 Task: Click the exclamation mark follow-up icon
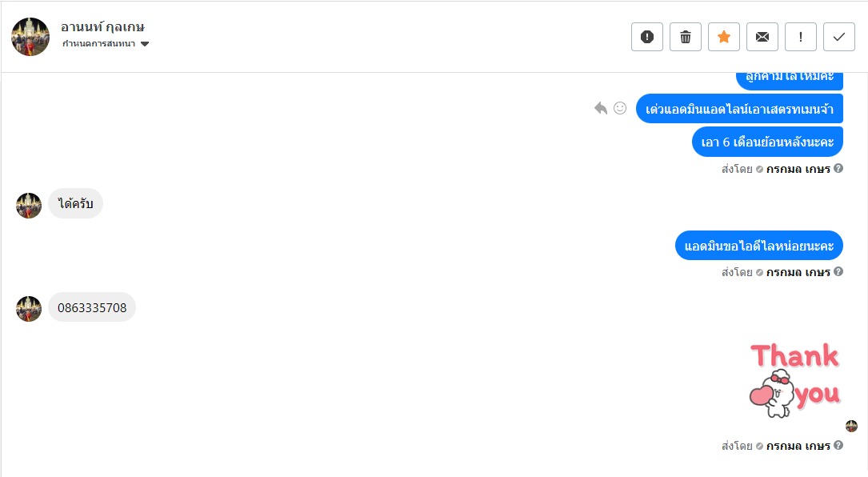pos(801,37)
